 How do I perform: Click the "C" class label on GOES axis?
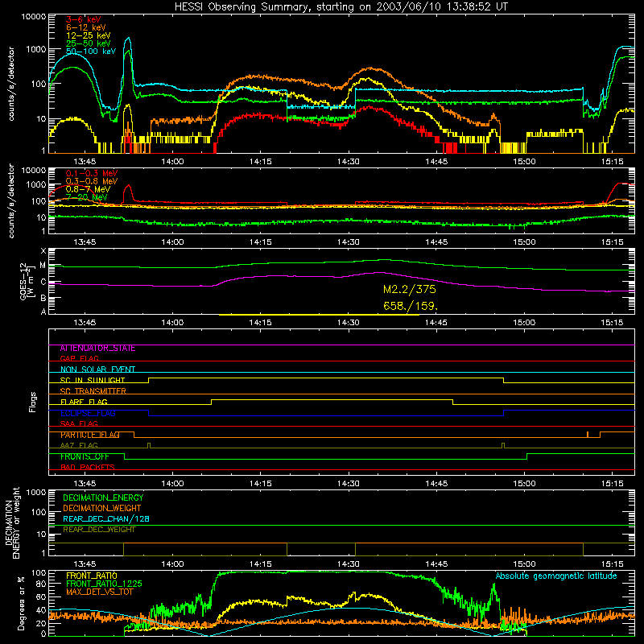[x=43, y=282]
